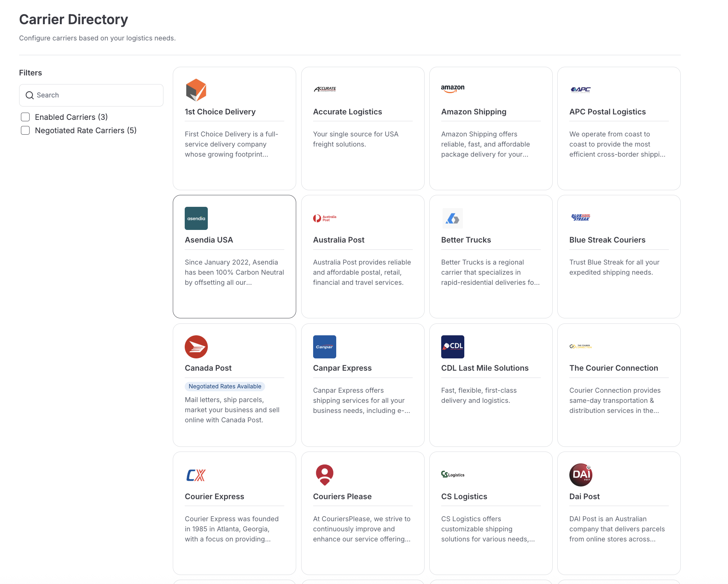
Task: Click the Canada Post red logo
Action: (x=196, y=347)
